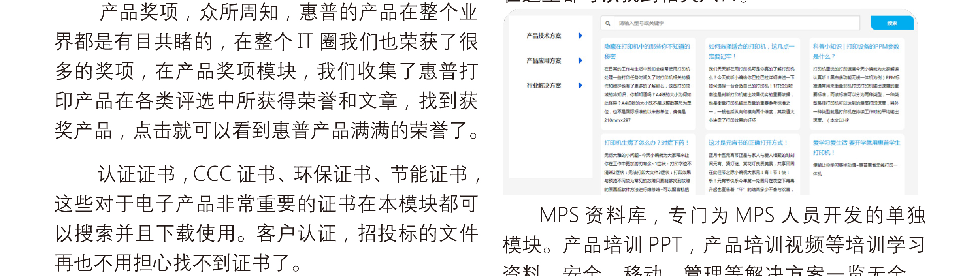Click the summary text beginning 我们天天都在用打印机
This screenshot has height=276, width=980.
click(752, 94)
